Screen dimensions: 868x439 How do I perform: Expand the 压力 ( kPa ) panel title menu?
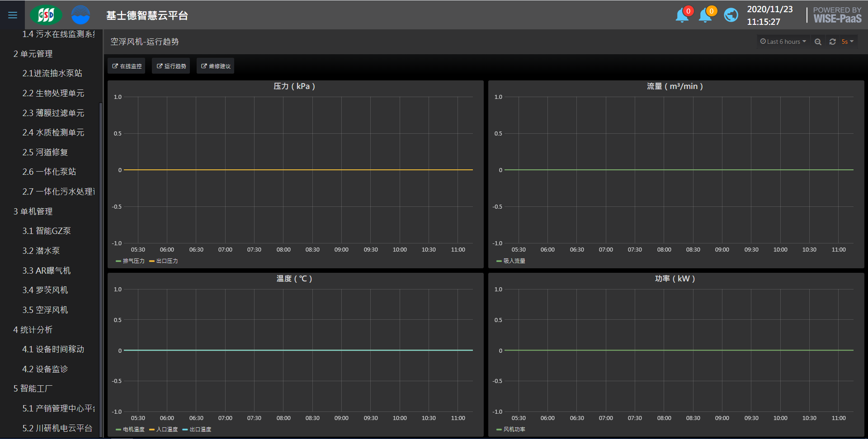(294, 86)
